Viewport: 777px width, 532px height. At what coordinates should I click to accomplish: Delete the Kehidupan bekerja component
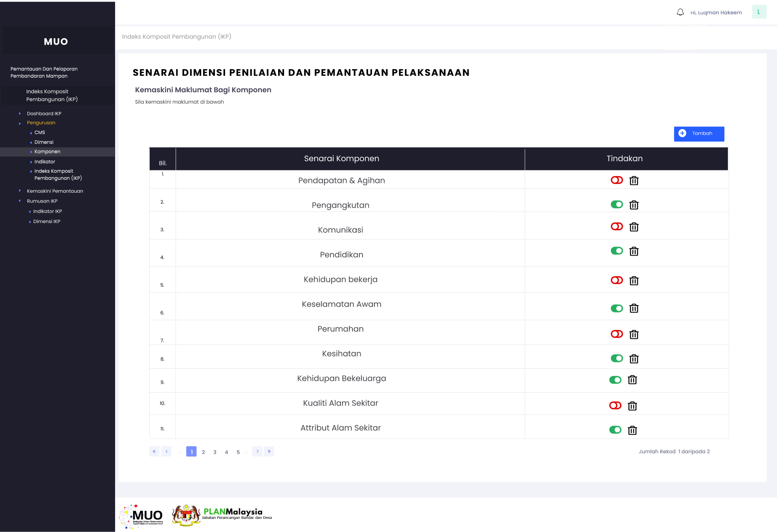(x=634, y=281)
